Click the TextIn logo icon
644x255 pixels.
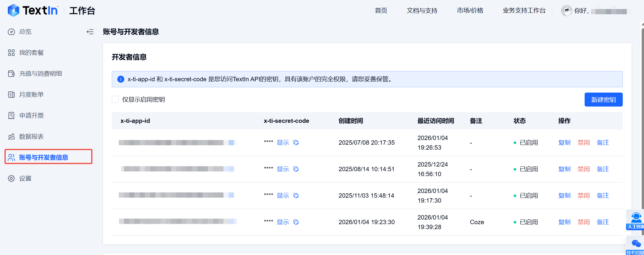[13, 10]
